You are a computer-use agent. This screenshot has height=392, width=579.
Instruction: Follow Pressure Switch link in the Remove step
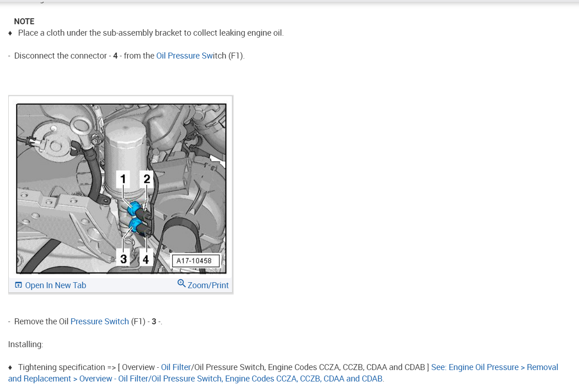[x=100, y=321]
